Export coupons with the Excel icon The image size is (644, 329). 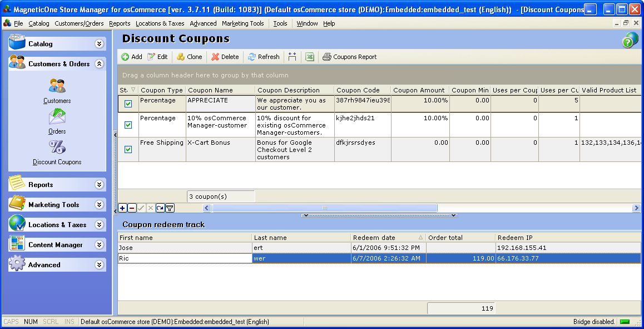click(x=310, y=57)
